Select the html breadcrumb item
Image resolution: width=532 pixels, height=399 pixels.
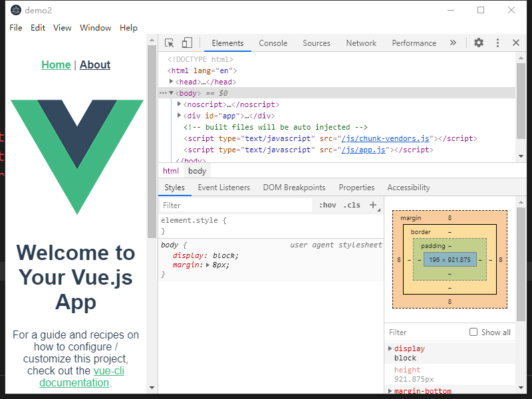tap(171, 171)
